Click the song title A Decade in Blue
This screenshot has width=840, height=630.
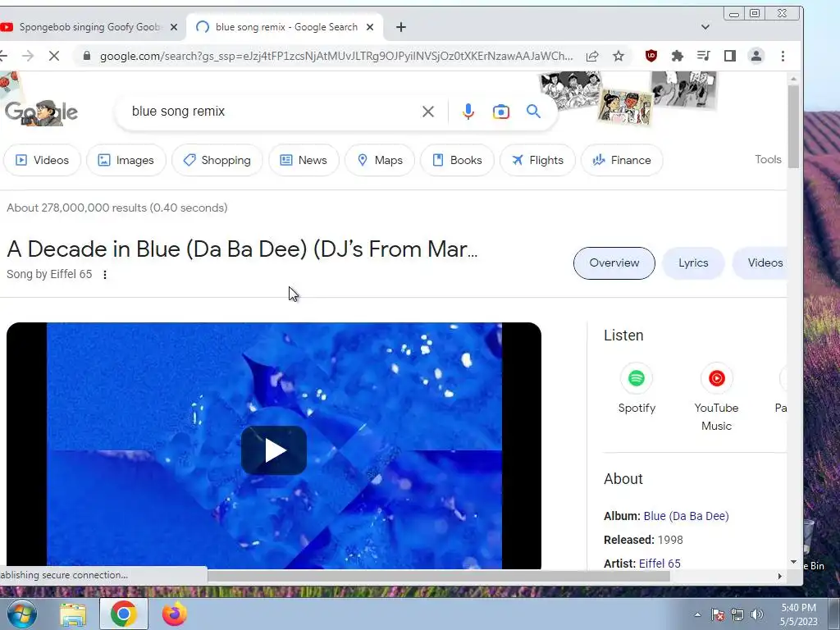click(x=242, y=249)
